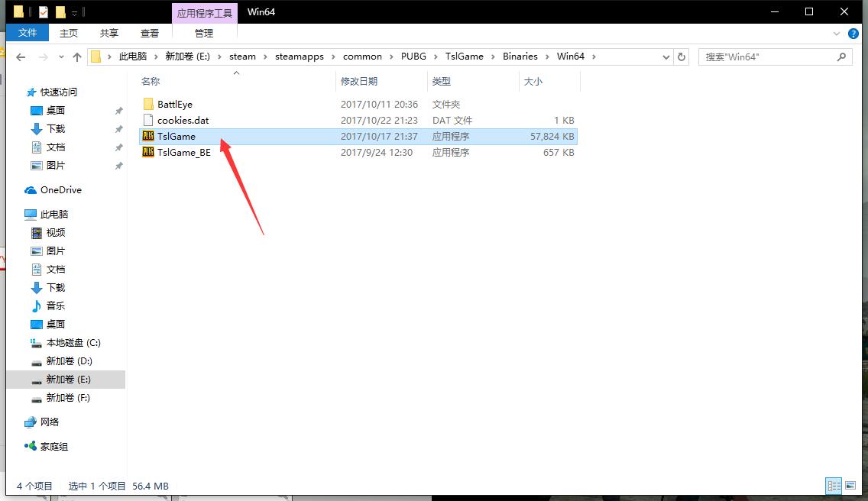The width and height of the screenshot is (868, 501).
Task: Select the cookies.dat file icon
Action: (x=147, y=120)
